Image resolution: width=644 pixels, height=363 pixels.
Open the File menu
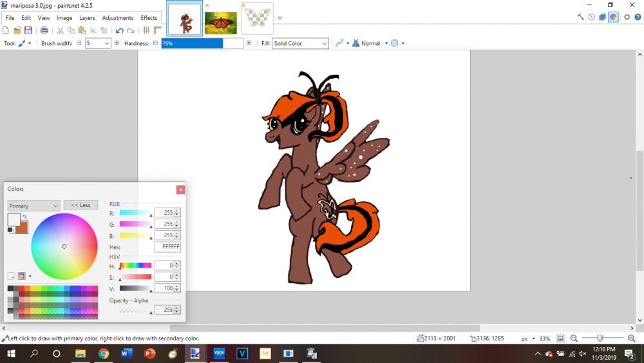pos(10,17)
